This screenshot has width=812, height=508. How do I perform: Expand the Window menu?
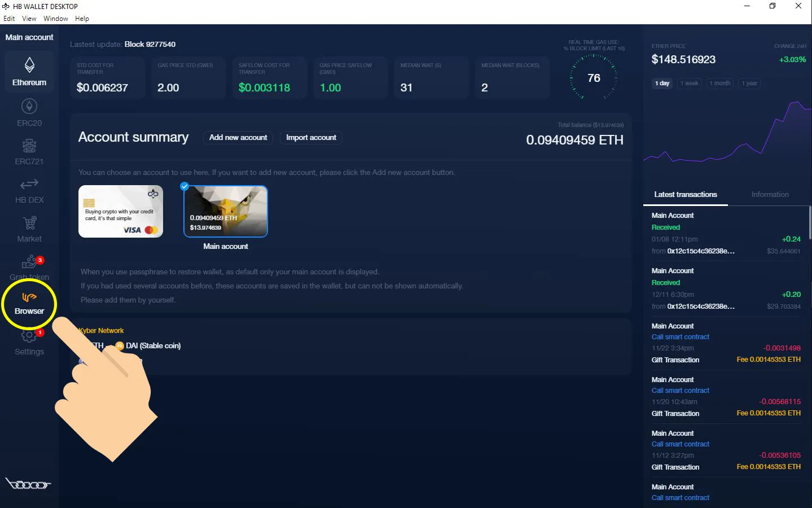click(55, 18)
